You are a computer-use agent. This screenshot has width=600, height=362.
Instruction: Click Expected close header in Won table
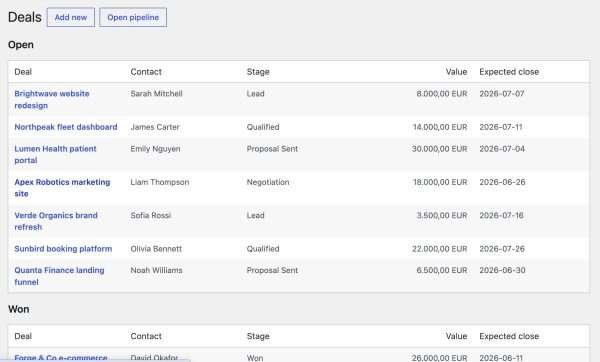coord(509,336)
